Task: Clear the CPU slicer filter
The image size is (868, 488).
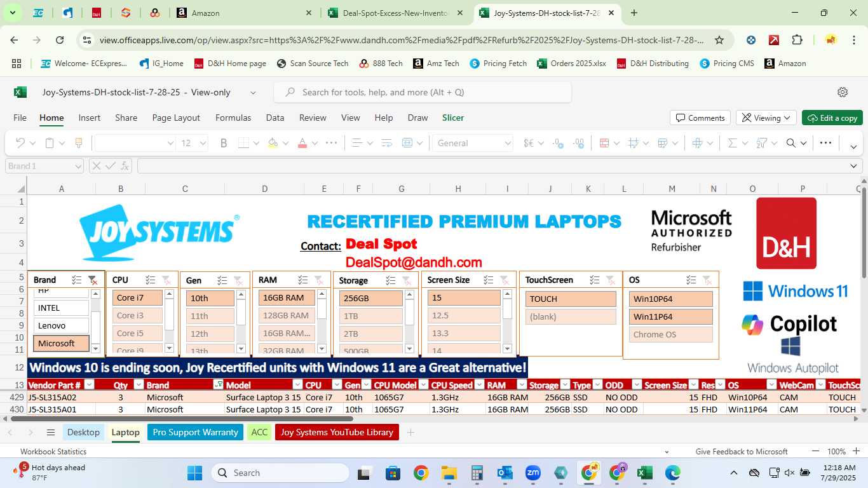Action: click(x=166, y=280)
